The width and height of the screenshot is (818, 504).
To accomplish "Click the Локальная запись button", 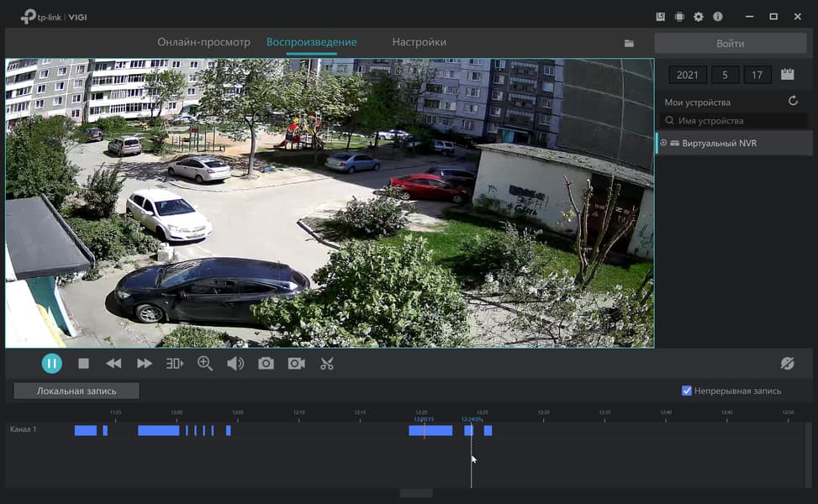I will pyautogui.click(x=77, y=391).
